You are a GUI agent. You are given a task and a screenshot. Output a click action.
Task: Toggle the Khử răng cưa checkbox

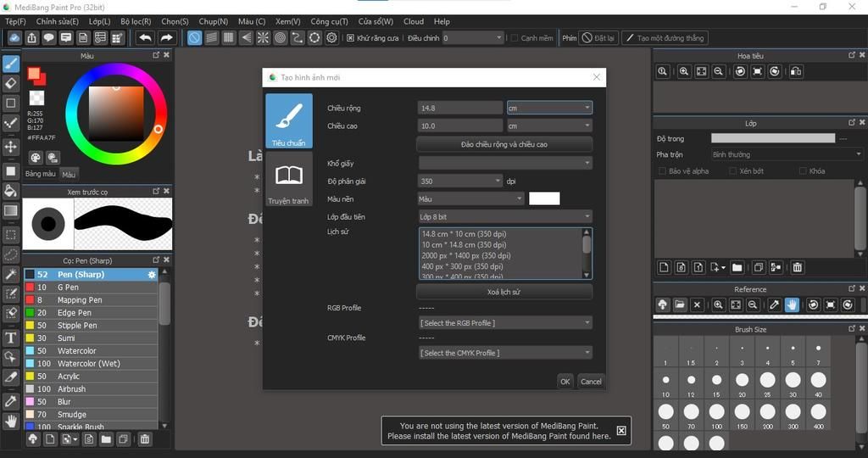(x=350, y=38)
